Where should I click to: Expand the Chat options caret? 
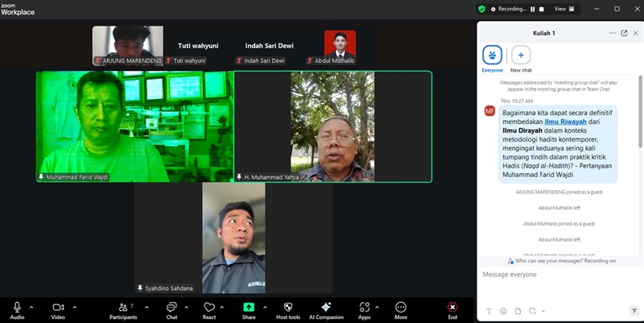click(187, 308)
